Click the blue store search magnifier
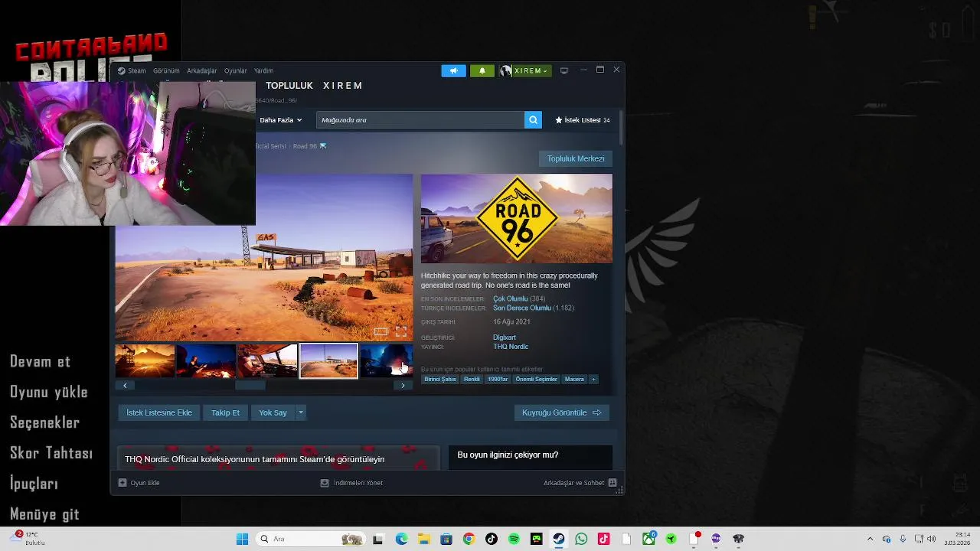The width and height of the screenshot is (980, 551). (x=533, y=120)
